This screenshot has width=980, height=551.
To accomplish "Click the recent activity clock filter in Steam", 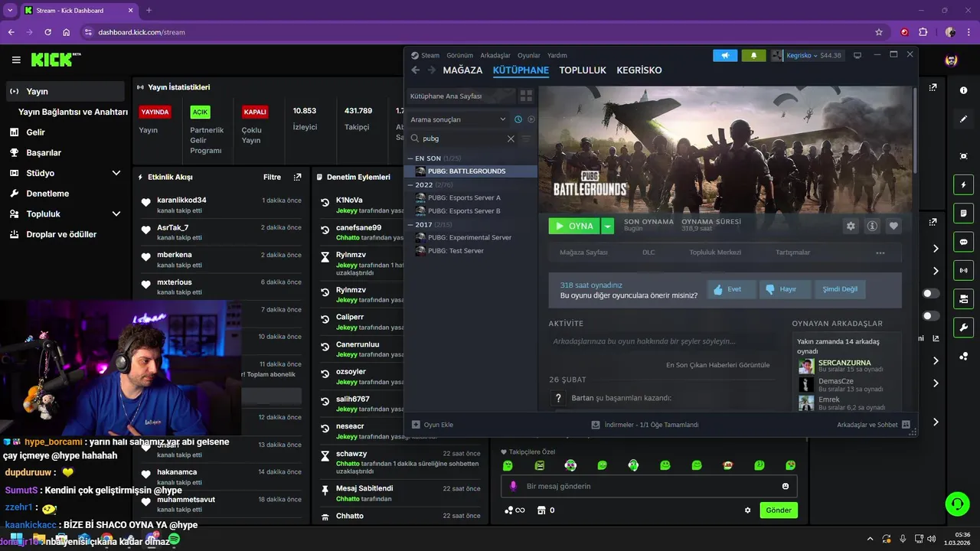I will pos(518,119).
